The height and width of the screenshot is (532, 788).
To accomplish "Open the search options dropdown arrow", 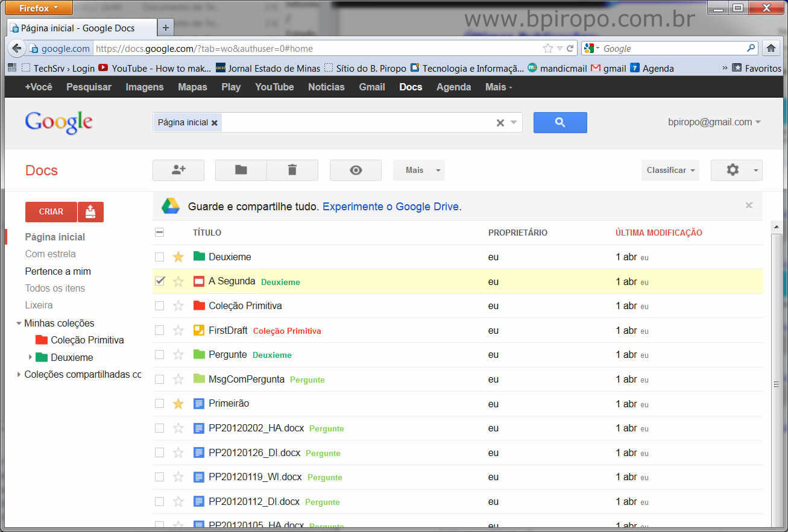I will pyautogui.click(x=514, y=123).
